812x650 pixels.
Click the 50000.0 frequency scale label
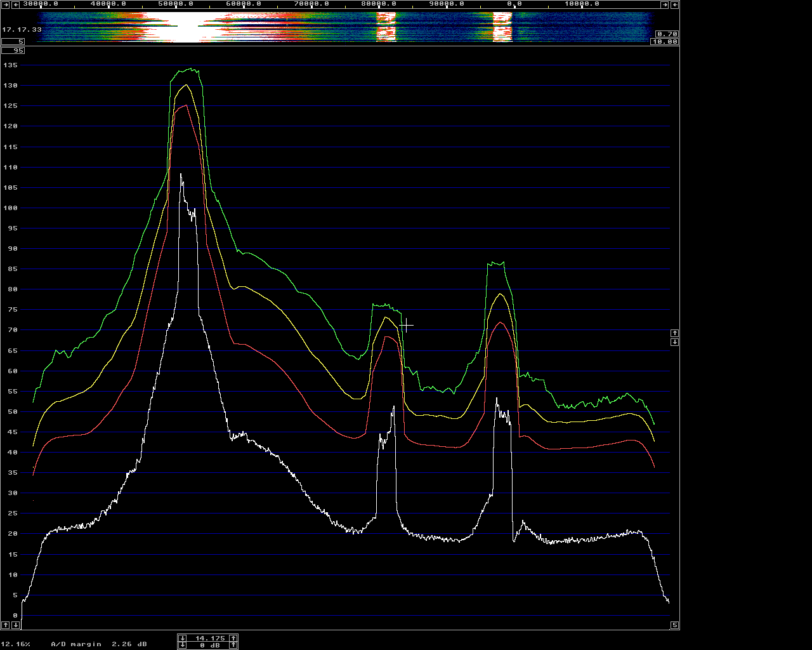click(176, 4)
